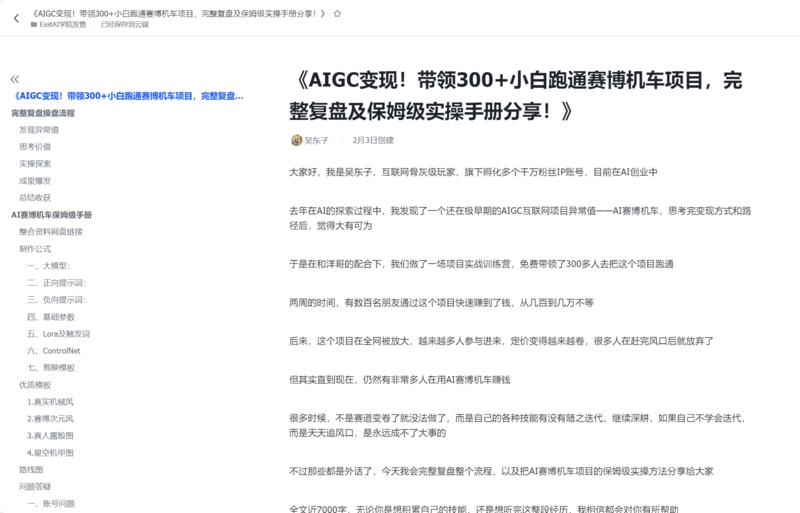Collapse the outline sidebar with double-chevron icon
The height and width of the screenshot is (513, 800).
click(15, 79)
